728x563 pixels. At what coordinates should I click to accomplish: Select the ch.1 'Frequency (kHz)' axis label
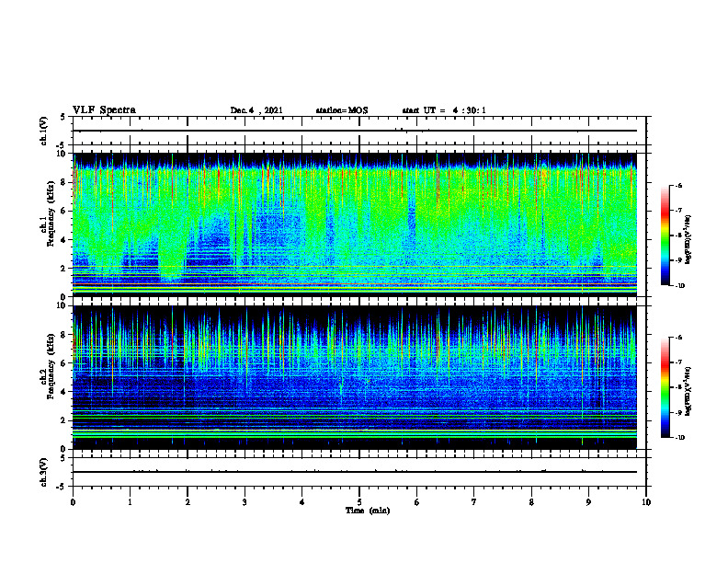51,212
